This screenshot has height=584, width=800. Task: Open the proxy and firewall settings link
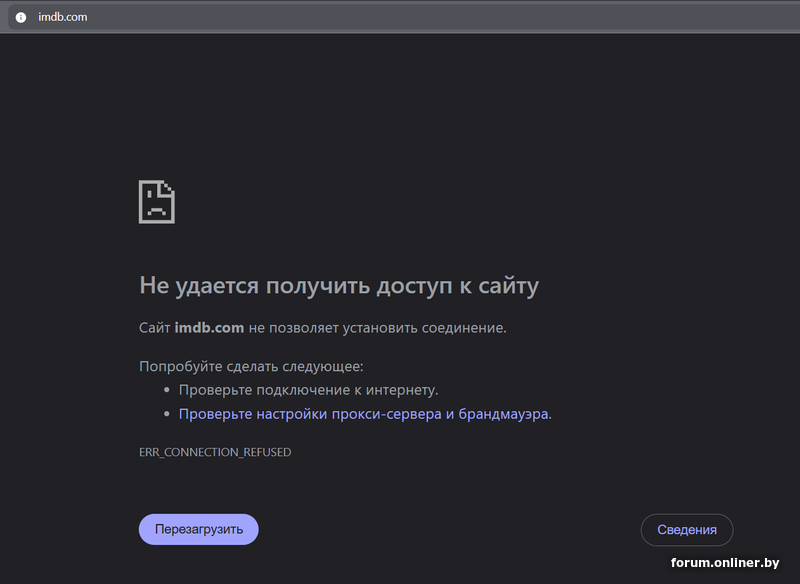coord(363,414)
